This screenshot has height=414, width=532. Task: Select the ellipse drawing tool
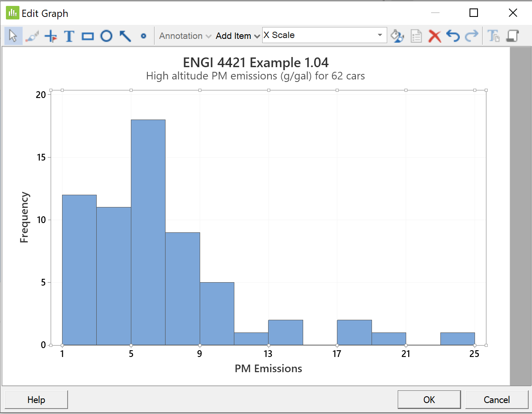(x=106, y=36)
